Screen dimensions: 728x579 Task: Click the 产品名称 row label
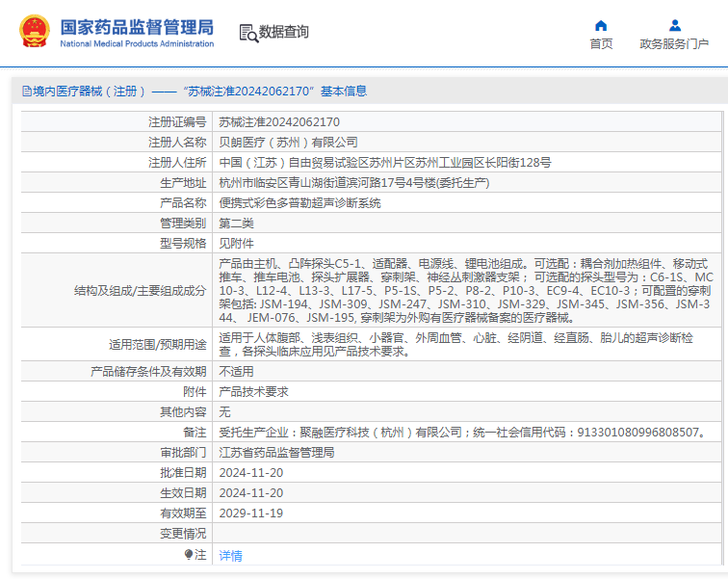[183, 203]
